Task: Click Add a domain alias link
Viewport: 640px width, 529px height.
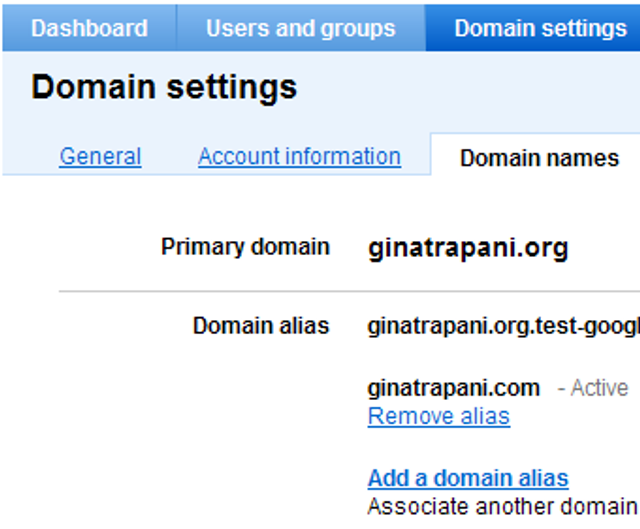Action: click(468, 478)
